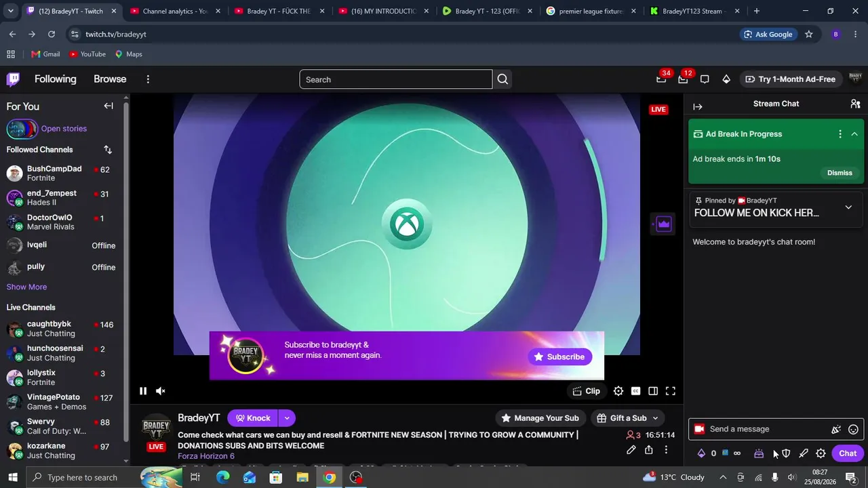The width and height of the screenshot is (868, 488).
Task: Expand the pinned message by BradeyYT
Action: pos(848,207)
